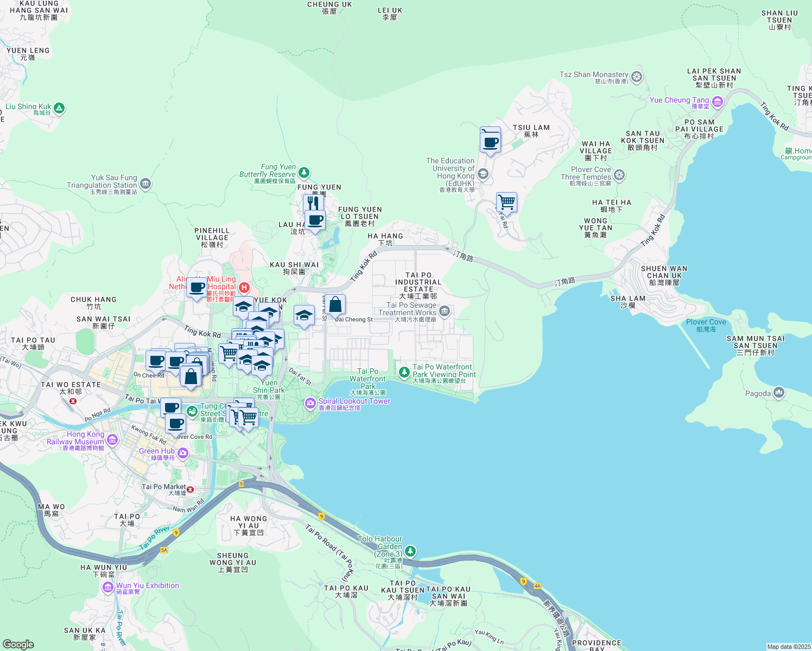
Task: Select the Tolo Harbour Garden Zone 3 park icon
Action: tap(409, 551)
